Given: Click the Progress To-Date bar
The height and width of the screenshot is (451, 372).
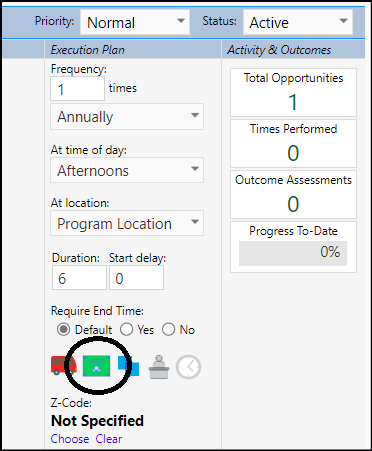Looking at the screenshot, I should tap(293, 253).
